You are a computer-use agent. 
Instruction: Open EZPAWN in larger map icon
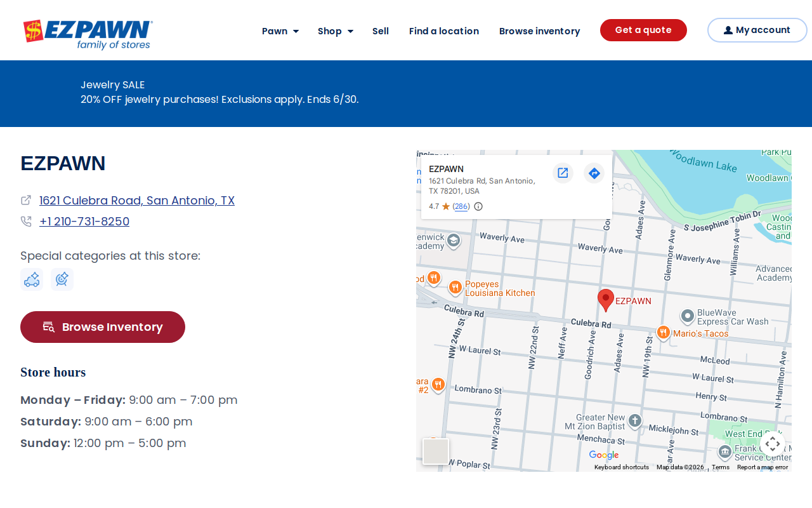coord(563,173)
